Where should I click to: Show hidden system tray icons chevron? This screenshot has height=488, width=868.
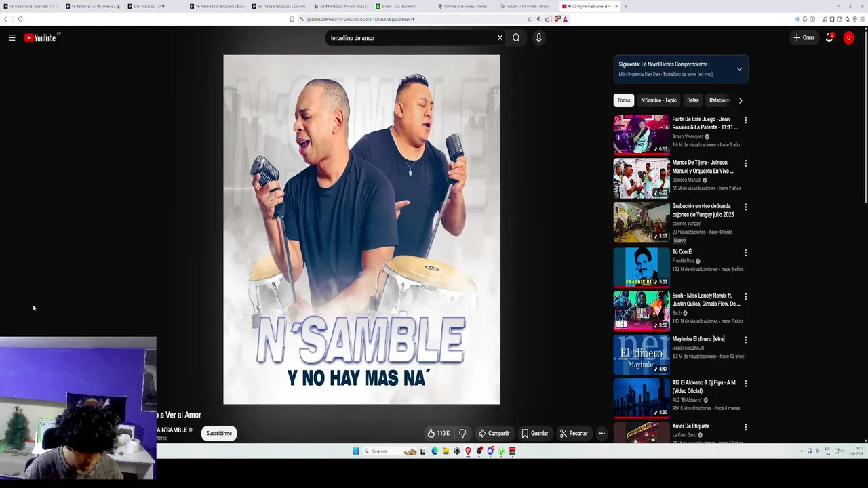click(x=801, y=451)
